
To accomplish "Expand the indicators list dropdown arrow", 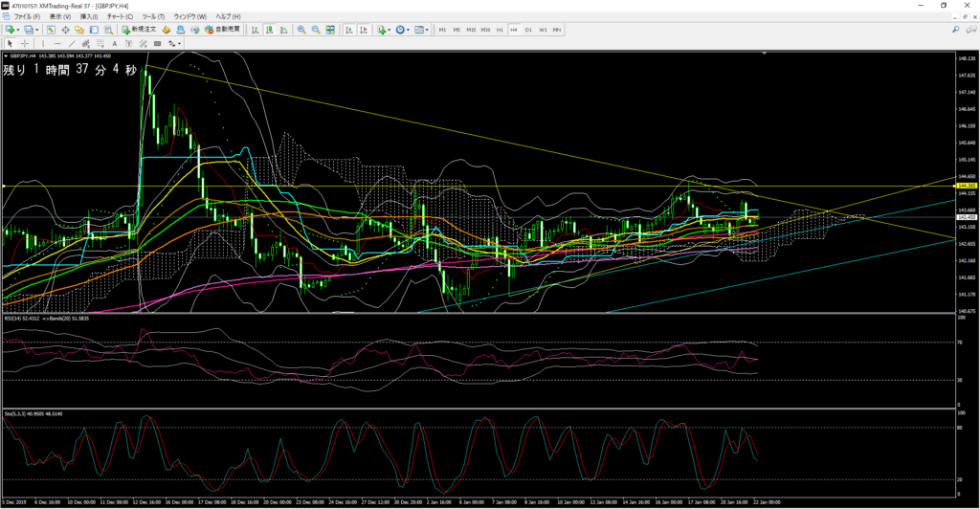I will click(389, 30).
